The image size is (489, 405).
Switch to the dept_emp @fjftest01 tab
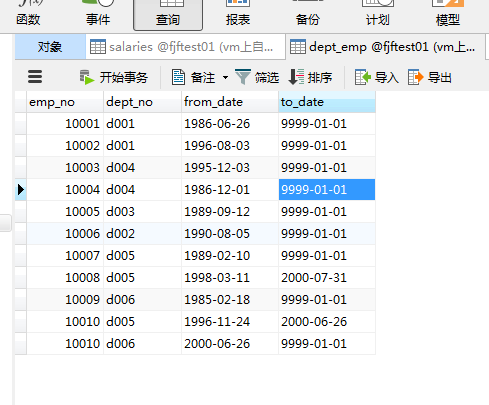tap(386, 47)
